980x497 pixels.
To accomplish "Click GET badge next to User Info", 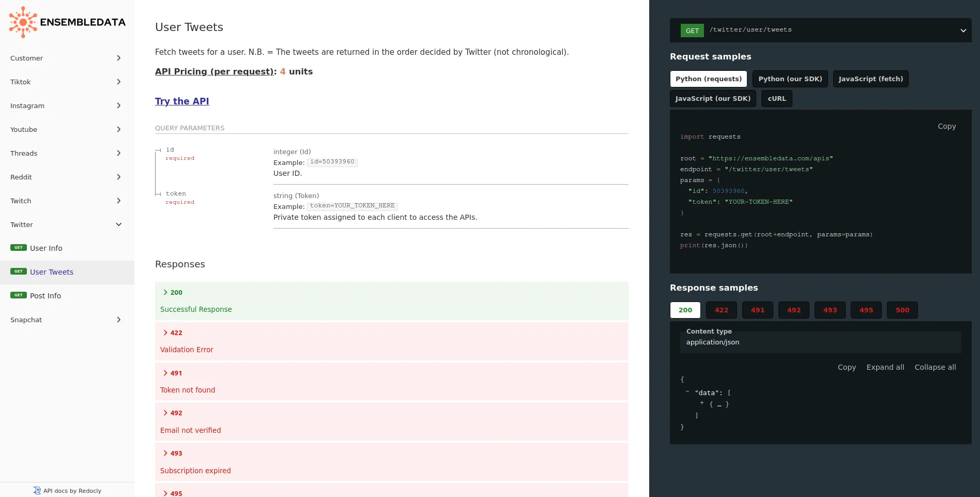I will 19,248.
